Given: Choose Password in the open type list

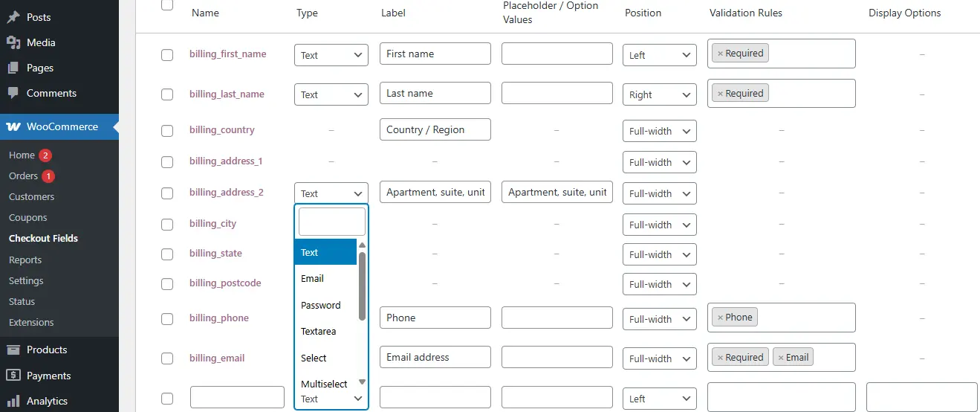Looking at the screenshot, I should point(325,305).
